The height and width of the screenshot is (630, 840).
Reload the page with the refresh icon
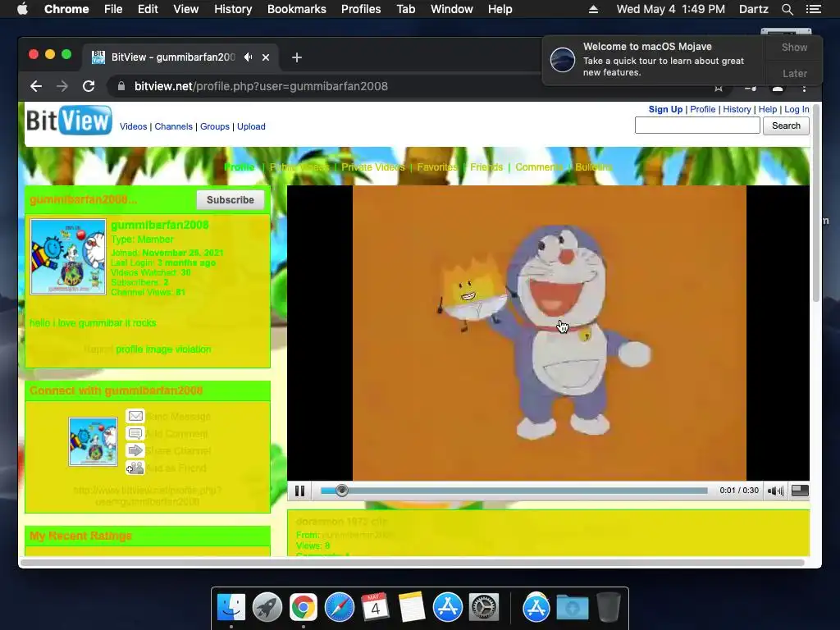[89, 86]
